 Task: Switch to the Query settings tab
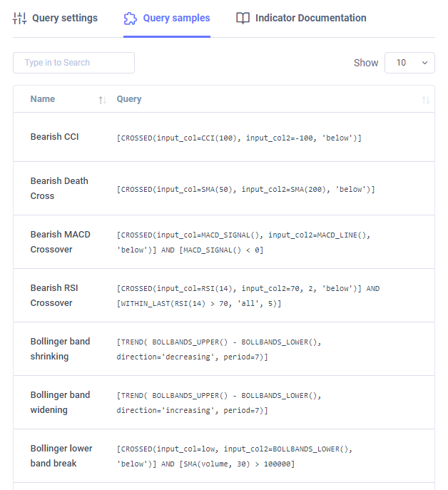[56, 18]
